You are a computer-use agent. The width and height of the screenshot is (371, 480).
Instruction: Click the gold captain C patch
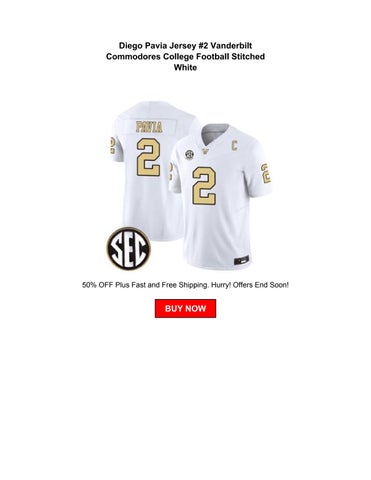tap(234, 145)
